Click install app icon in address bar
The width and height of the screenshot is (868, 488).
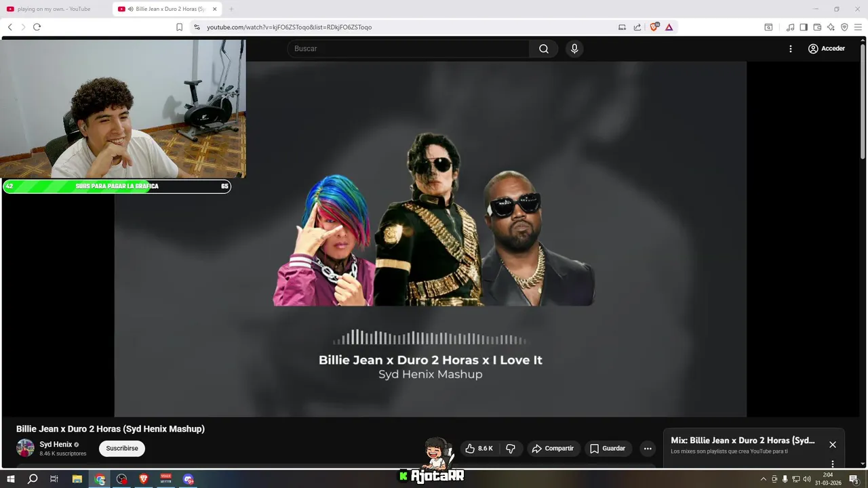(x=622, y=27)
